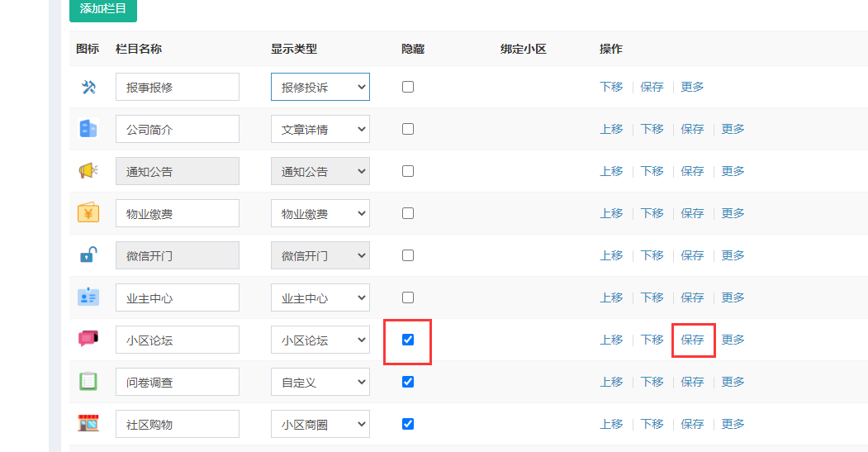Open 更多 options for 业主中心
This screenshot has width=868, height=452.
[x=733, y=297]
